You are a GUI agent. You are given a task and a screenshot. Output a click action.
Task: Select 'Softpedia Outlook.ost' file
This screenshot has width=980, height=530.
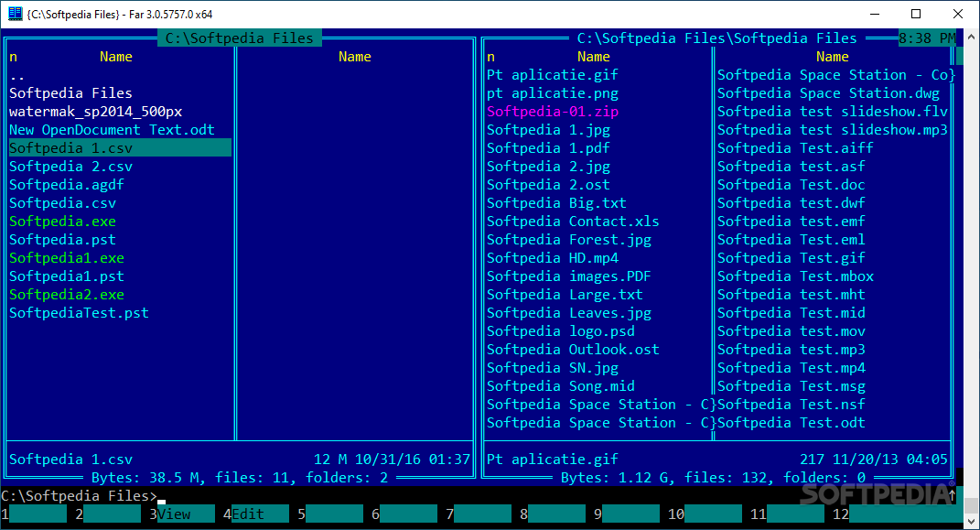[573, 350]
